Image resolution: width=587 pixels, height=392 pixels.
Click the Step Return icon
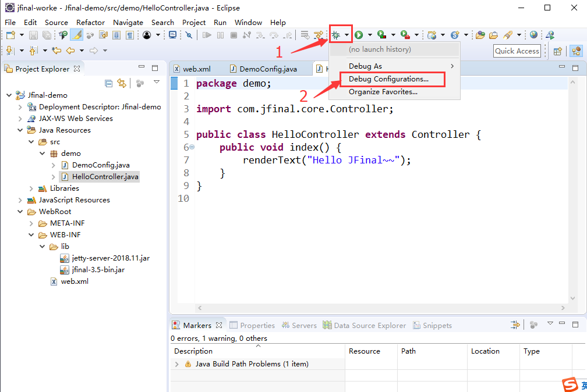(288, 35)
